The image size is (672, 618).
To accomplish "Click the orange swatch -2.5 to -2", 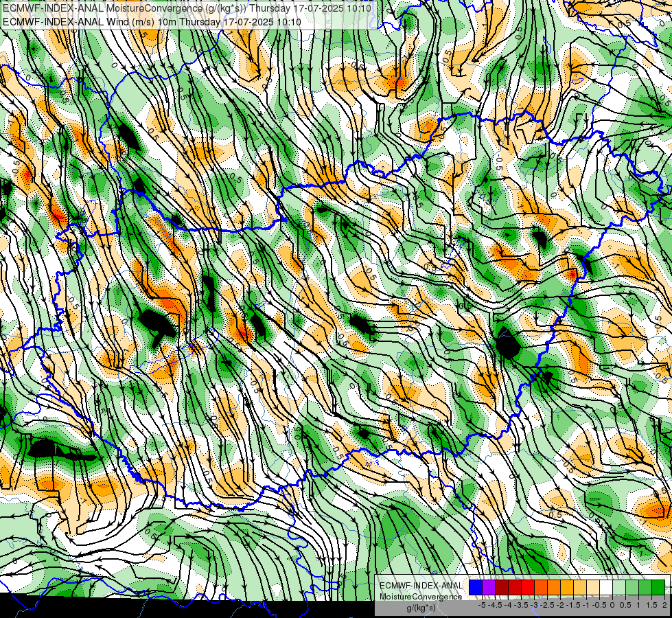I will [554, 588].
